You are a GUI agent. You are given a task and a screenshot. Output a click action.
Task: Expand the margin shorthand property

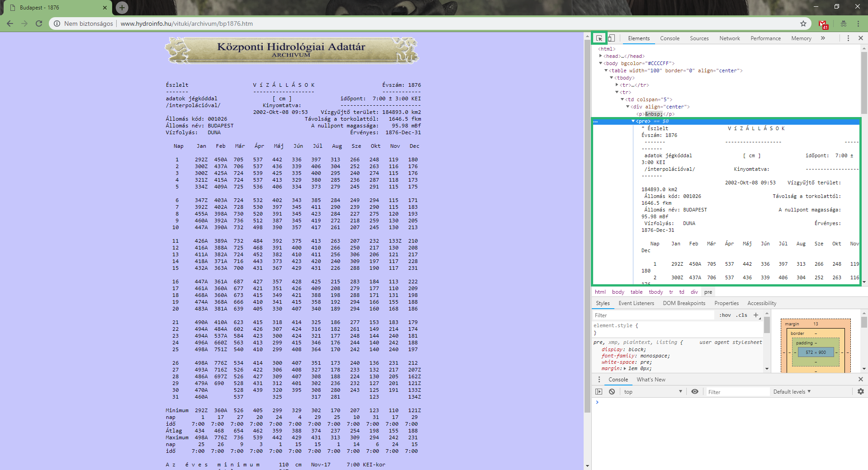click(625, 368)
